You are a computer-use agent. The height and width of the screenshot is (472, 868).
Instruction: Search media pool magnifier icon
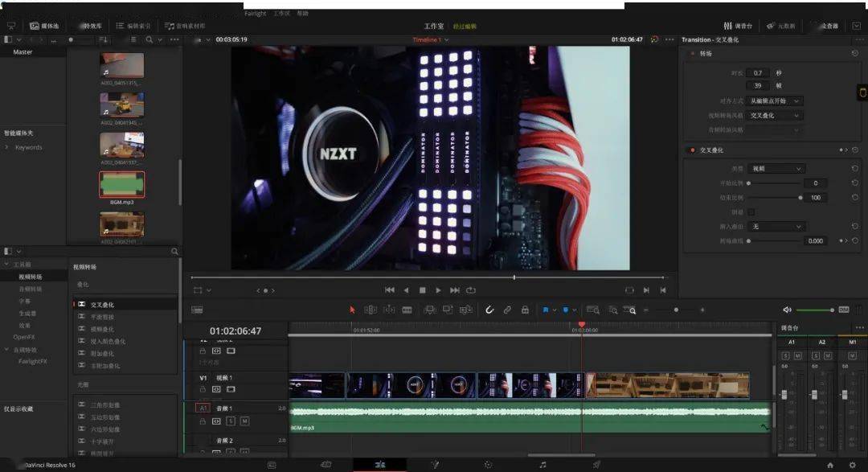(x=149, y=40)
